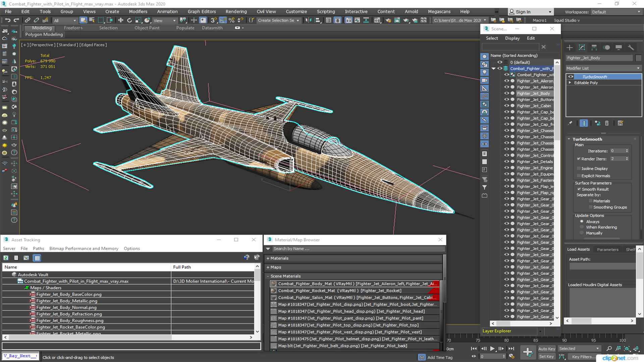Hide Fighter_Jet_Cabin with its eye icon
This screenshot has width=644, height=362.
506,106
